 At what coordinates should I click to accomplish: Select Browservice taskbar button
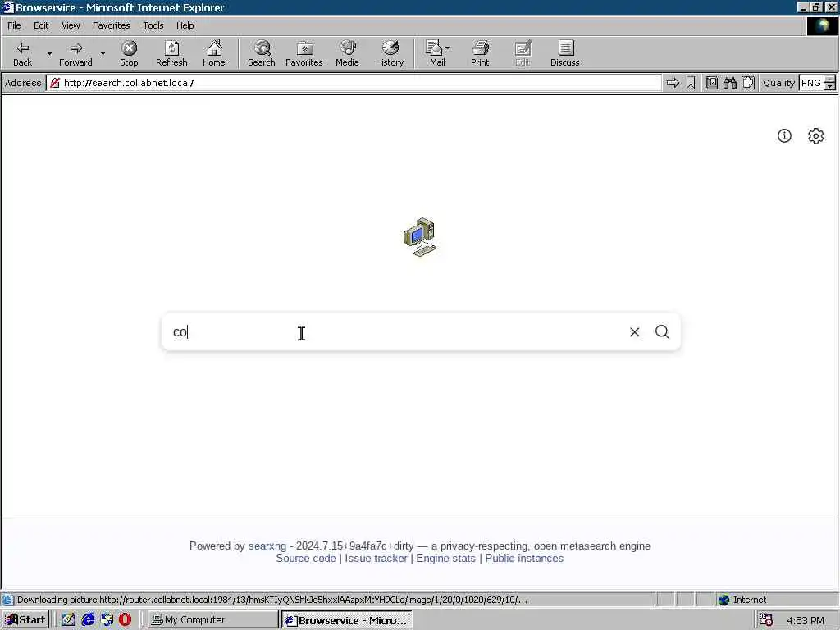(347, 620)
